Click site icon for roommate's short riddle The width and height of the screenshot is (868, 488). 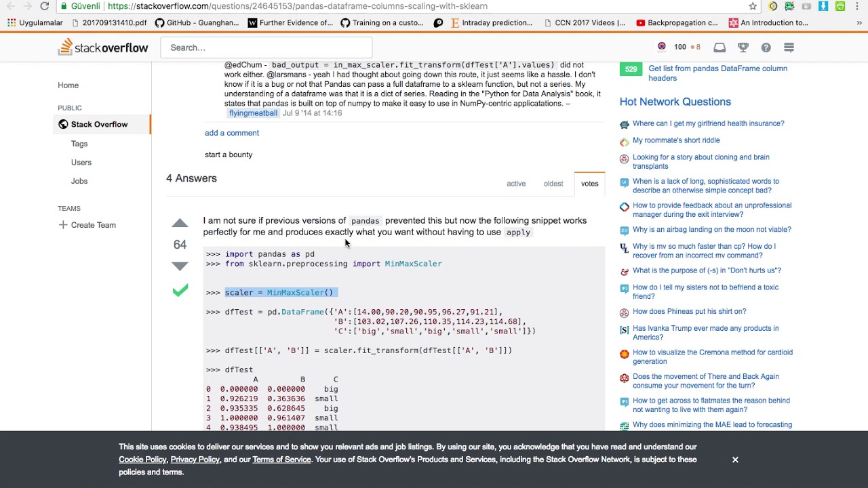[x=624, y=142]
